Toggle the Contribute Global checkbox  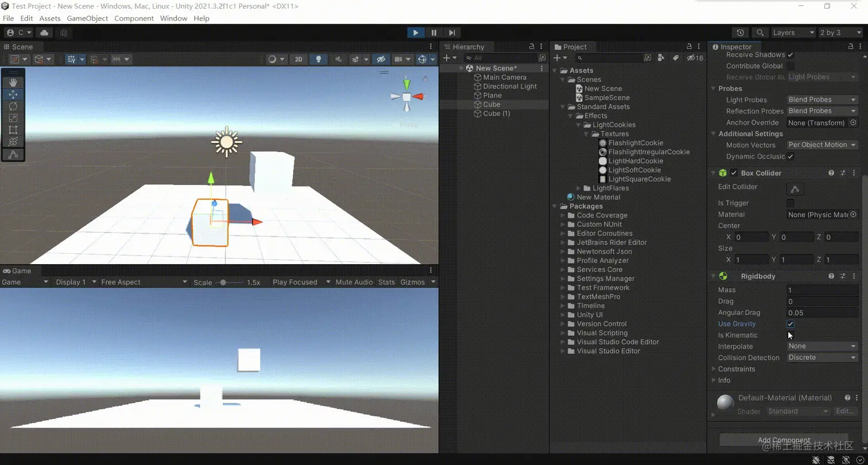pos(790,66)
